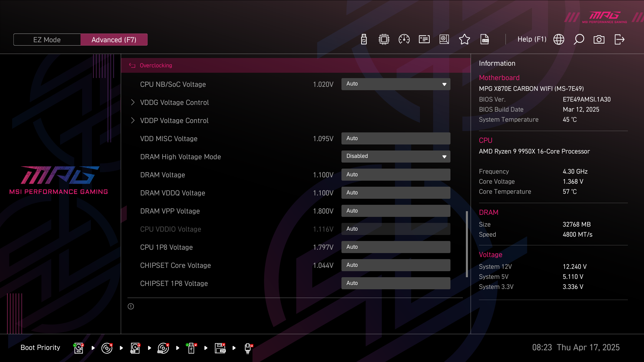Select Advanced (F7) mode tab
The width and height of the screenshot is (644, 362).
click(114, 40)
